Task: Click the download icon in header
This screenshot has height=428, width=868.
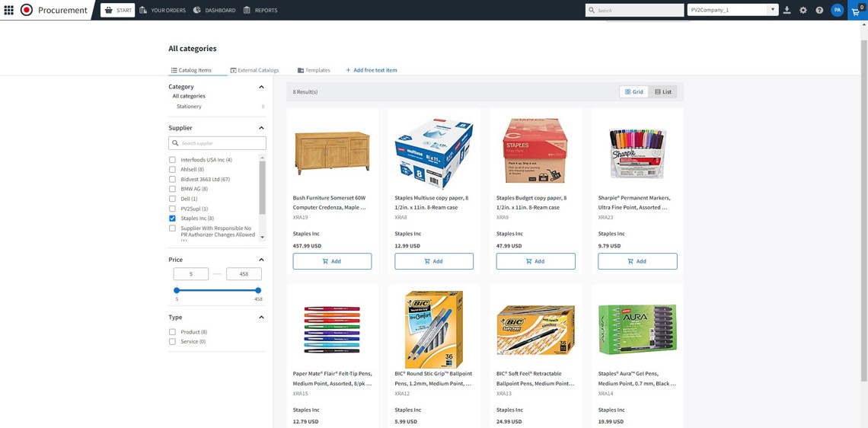Action: click(x=787, y=11)
